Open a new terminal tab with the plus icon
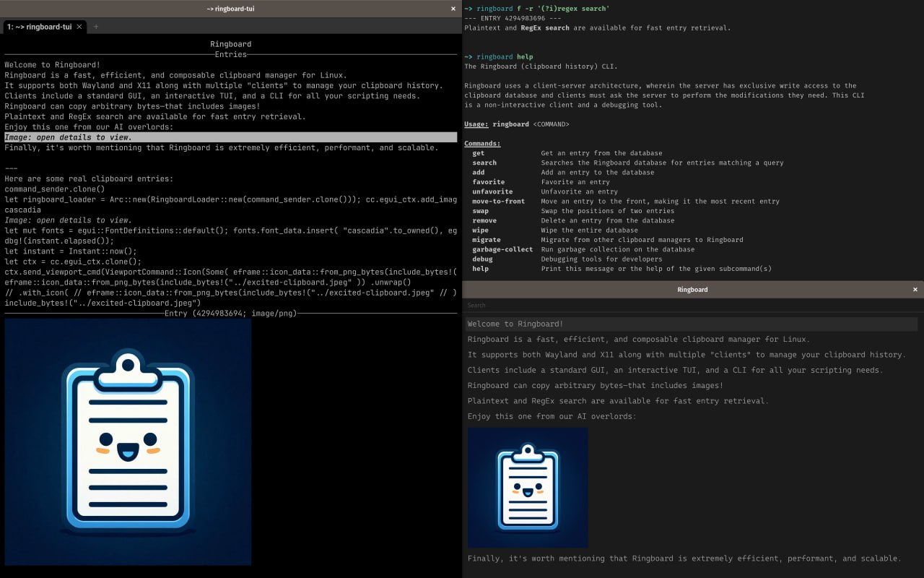924x578 pixels. click(96, 27)
